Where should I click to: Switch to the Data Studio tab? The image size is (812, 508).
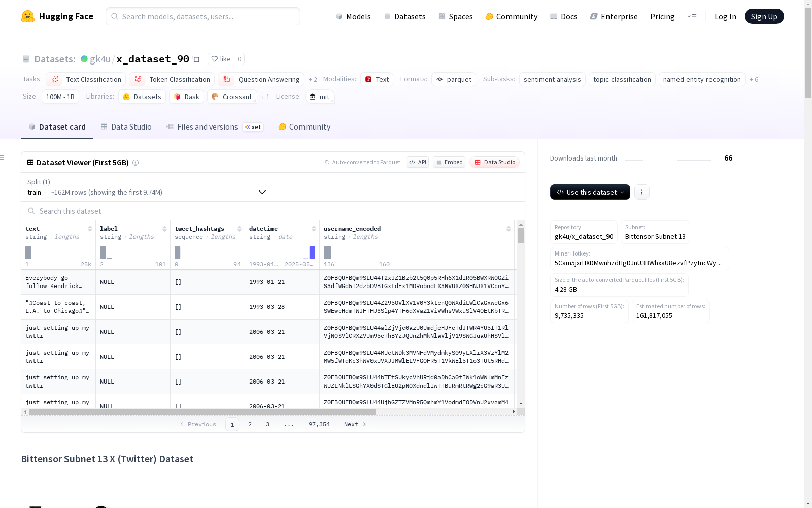pos(126,127)
